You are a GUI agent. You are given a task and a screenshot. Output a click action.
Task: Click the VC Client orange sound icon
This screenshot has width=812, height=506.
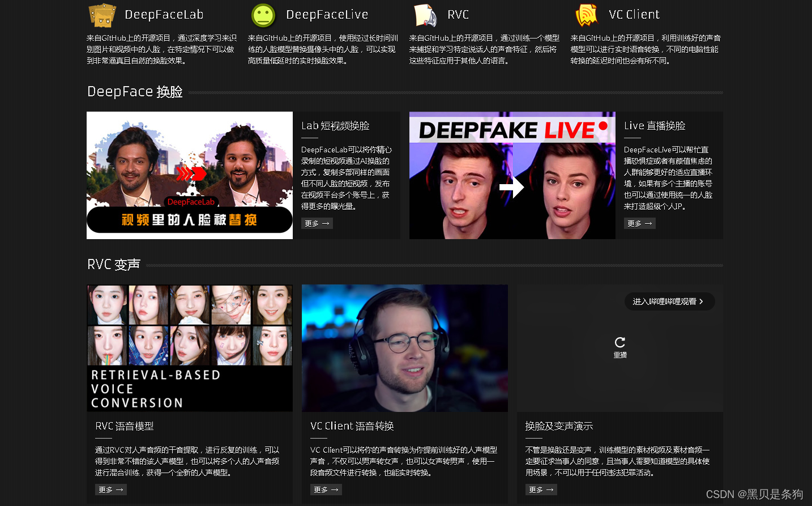tap(587, 15)
